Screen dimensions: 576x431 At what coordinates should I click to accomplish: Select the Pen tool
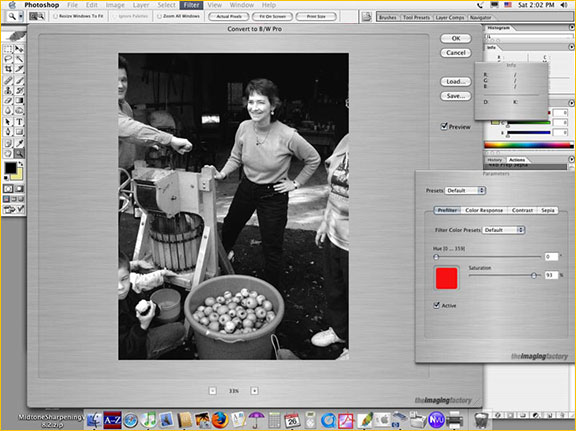tap(8, 132)
